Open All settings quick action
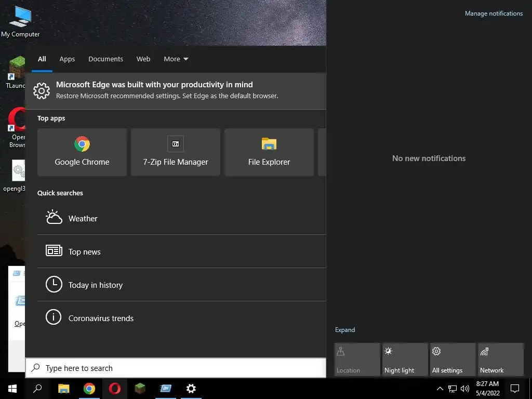 [453, 360]
